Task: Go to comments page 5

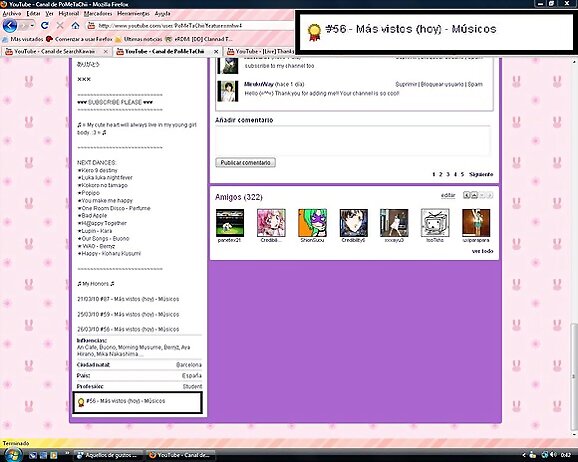Action: click(462, 174)
